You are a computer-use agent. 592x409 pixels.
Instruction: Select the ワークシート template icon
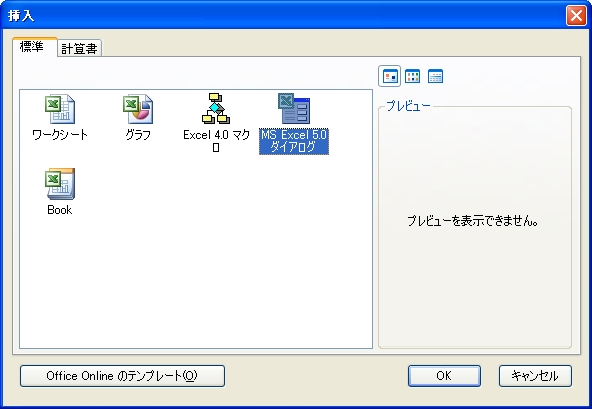coord(60,109)
